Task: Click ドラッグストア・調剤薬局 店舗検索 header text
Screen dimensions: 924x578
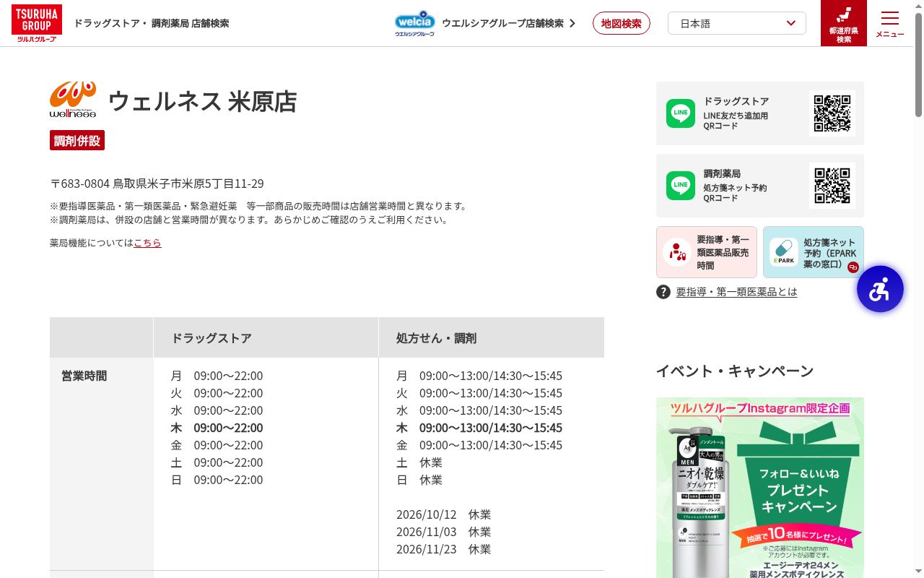Action: point(152,23)
